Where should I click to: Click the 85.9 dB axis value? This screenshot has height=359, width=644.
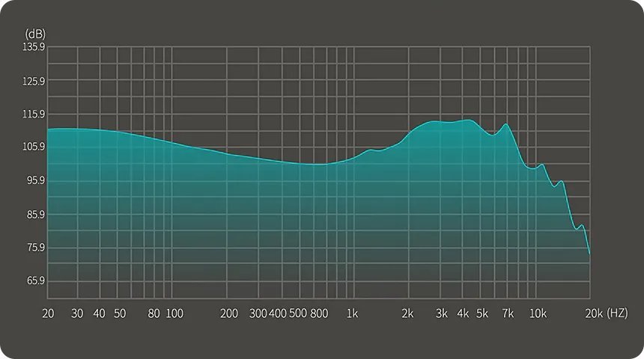click(36, 215)
